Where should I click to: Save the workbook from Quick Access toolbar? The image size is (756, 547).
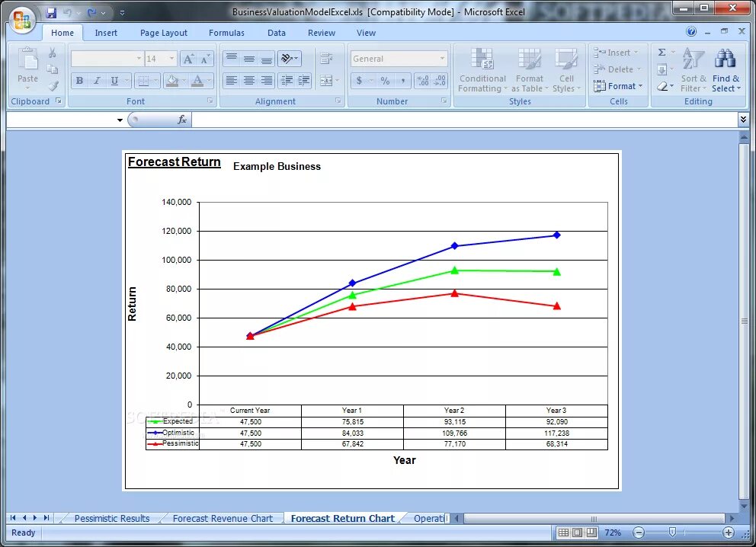coord(52,13)
